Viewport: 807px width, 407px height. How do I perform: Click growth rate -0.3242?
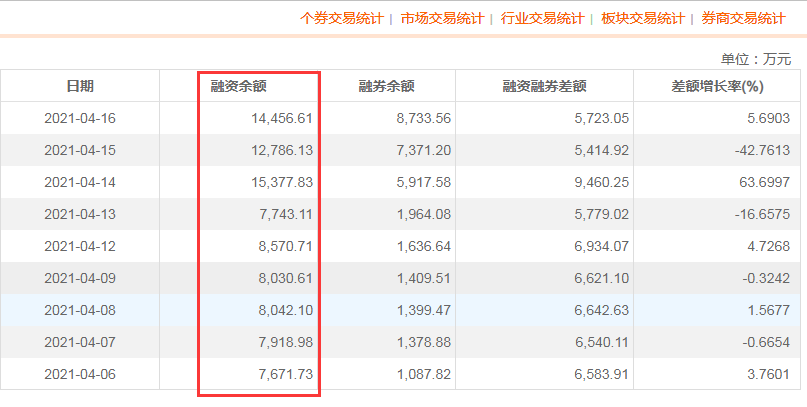click(x=766, y=278)
